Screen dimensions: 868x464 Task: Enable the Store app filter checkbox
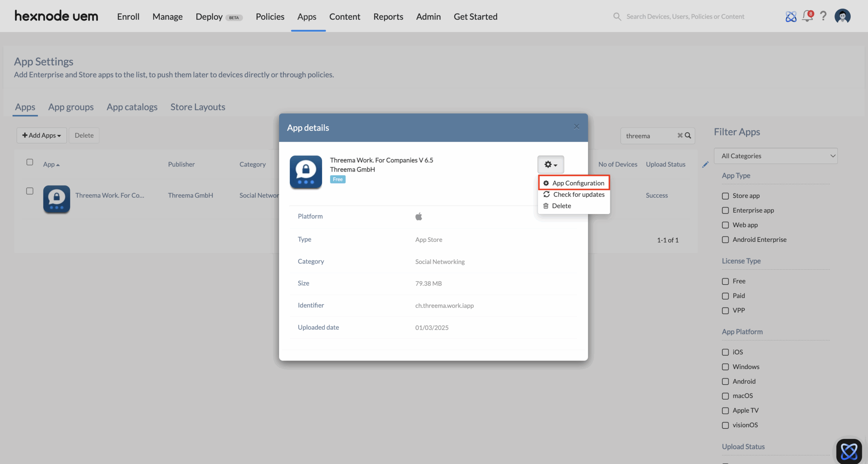(725, 196)
